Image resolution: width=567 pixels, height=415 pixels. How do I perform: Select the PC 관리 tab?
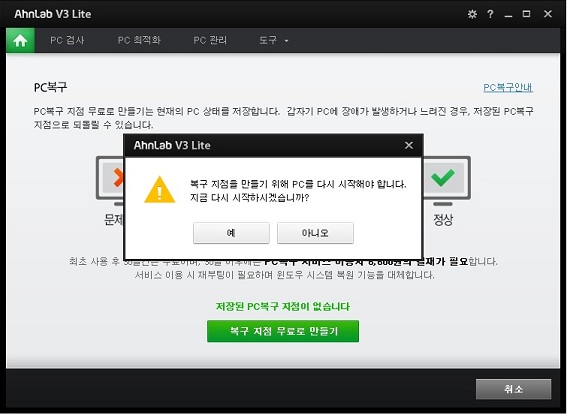pyautogui.click(x=210, y=40)
